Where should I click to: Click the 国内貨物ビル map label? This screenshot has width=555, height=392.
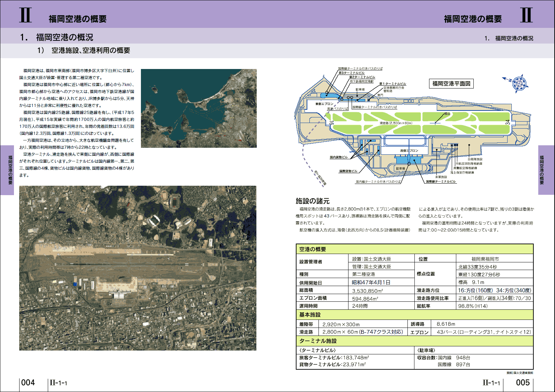click(x=339, y=157)
